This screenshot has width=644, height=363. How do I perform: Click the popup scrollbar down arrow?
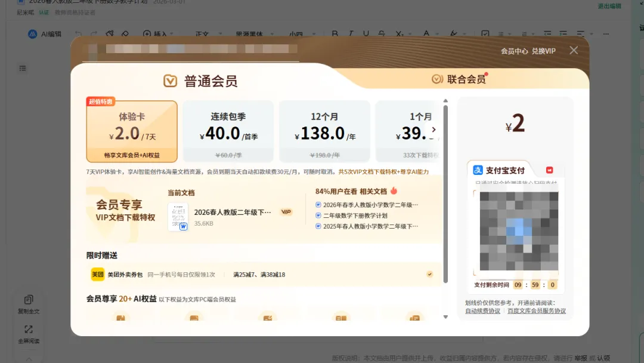tap(445, 317)
